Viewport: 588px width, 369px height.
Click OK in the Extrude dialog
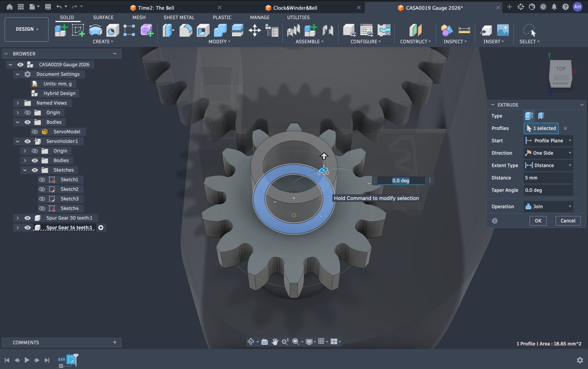pos(538,220)
